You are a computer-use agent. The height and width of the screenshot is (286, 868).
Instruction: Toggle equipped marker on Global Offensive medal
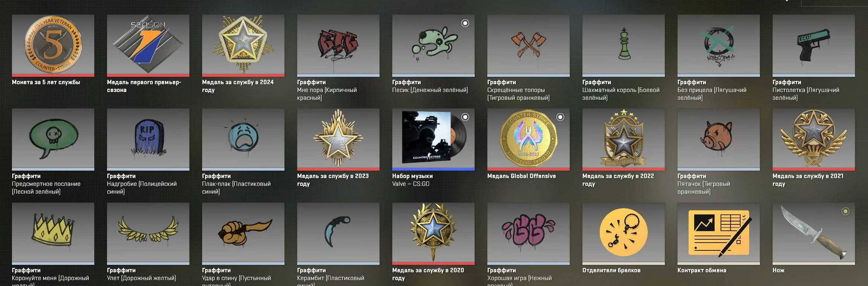(560, 117)
